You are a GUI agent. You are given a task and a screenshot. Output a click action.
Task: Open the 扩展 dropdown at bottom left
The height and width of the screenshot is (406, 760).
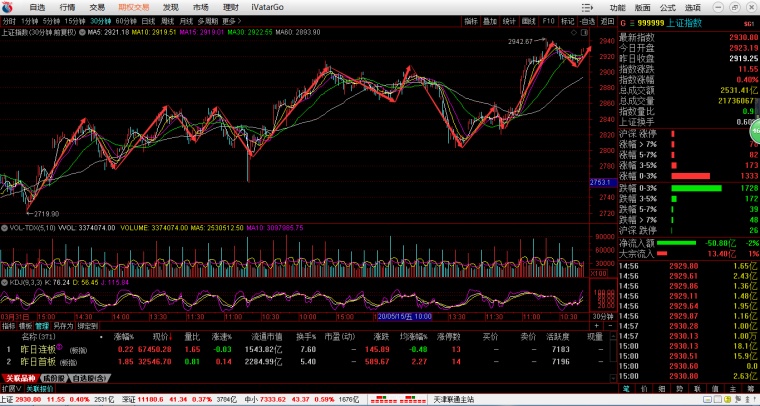[12, 389]
